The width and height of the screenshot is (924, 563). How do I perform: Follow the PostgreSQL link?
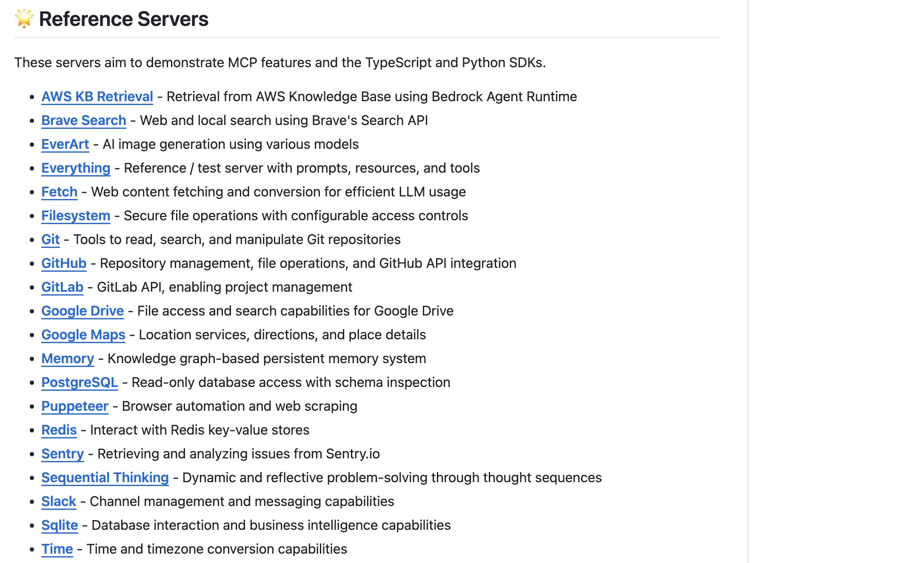[x=80, y=382]
